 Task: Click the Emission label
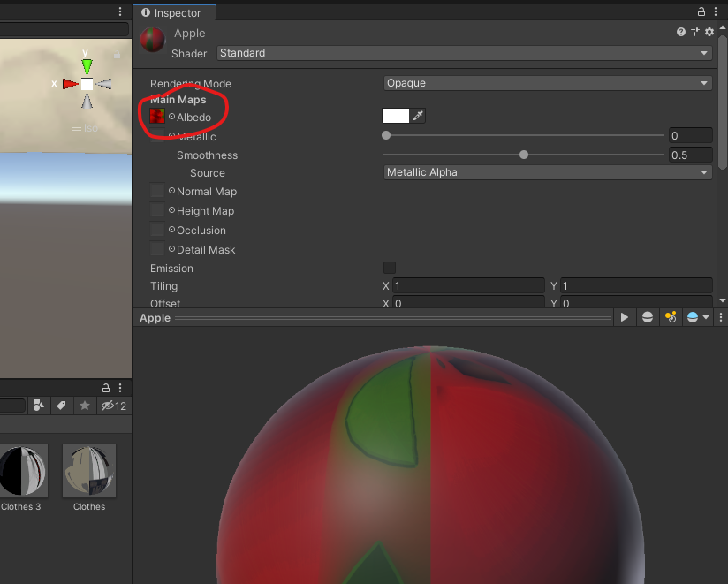tap(171, 269)
